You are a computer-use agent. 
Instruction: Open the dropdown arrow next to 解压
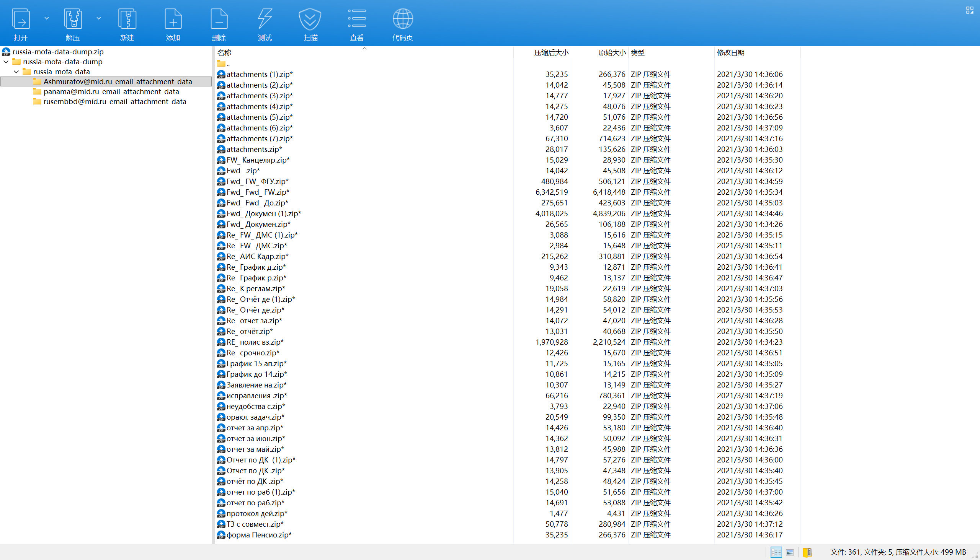[98, 18]
